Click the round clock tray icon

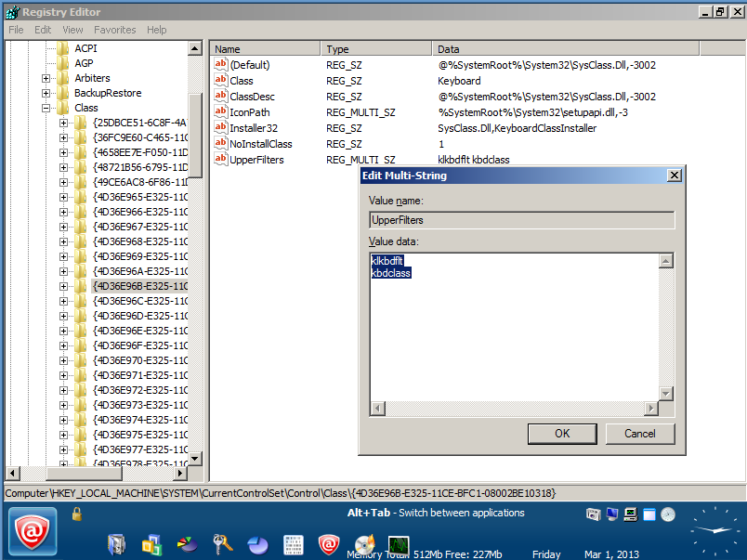[668, 514]
